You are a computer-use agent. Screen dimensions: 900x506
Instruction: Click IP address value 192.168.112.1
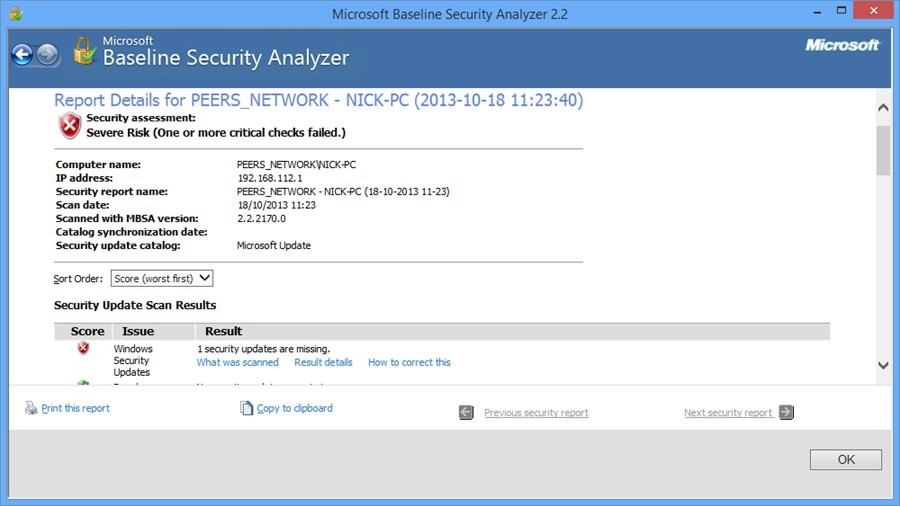point(270,178)
